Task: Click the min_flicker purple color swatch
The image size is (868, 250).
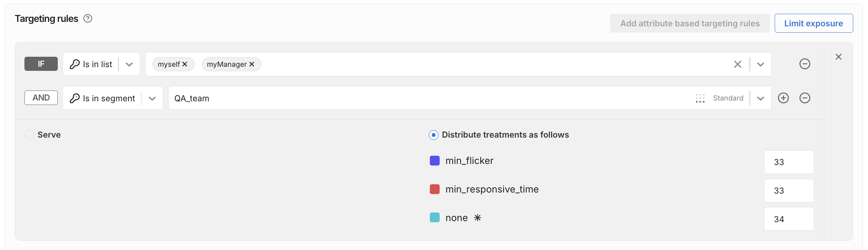Action: (x=434, y=161)
